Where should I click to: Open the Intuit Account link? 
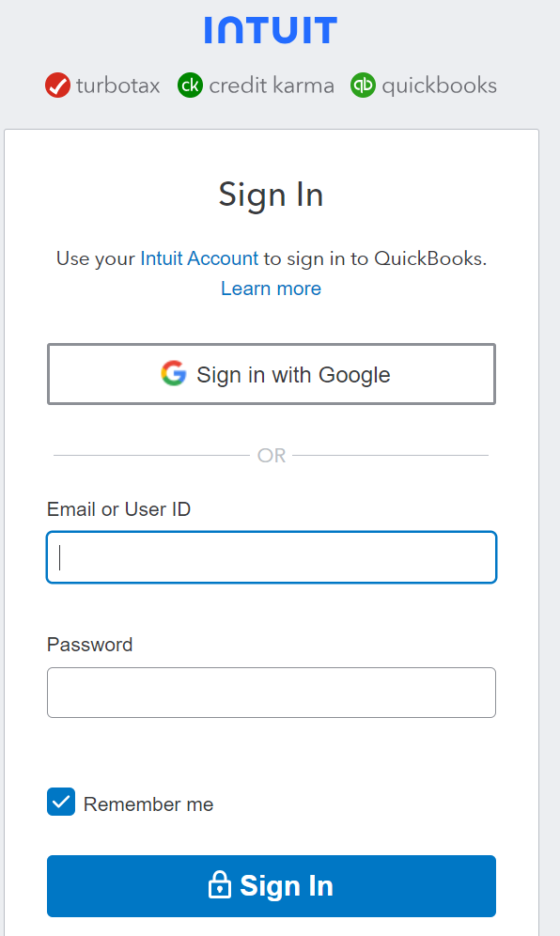tap(199, 258)
